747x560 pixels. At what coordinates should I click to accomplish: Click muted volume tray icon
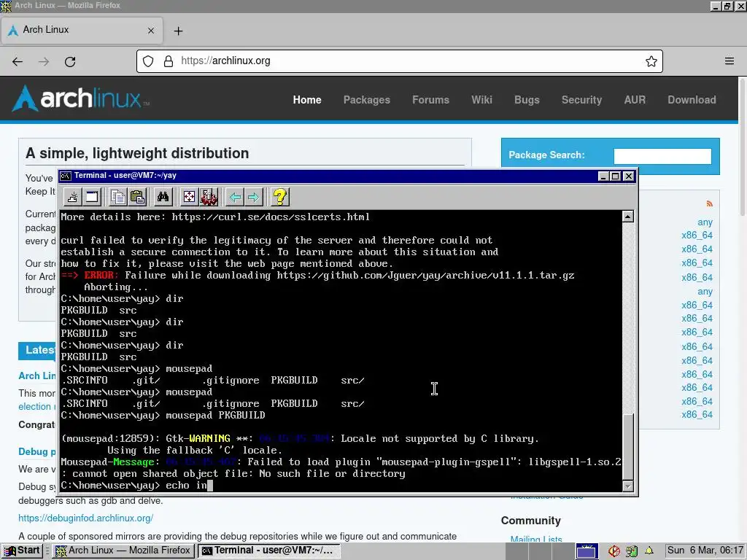coord(614,551)
